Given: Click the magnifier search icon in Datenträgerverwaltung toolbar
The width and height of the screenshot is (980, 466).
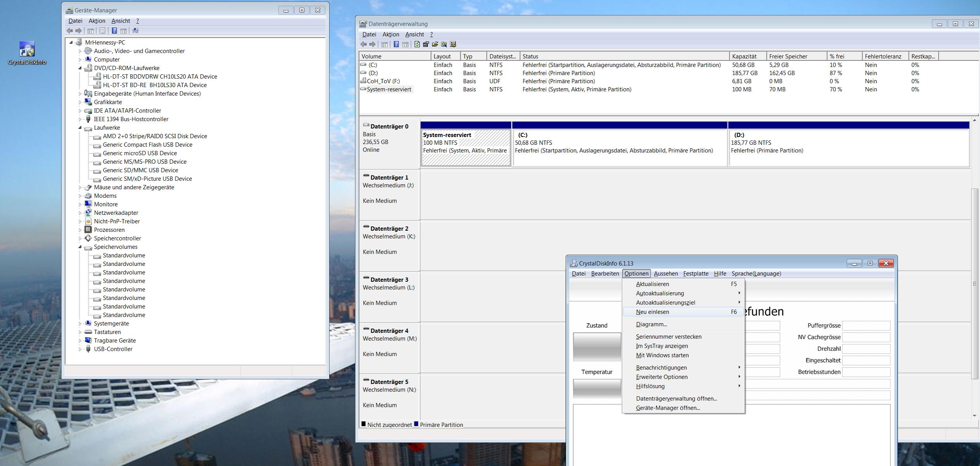Looking at the screenshot, I should tap(444, 45).
